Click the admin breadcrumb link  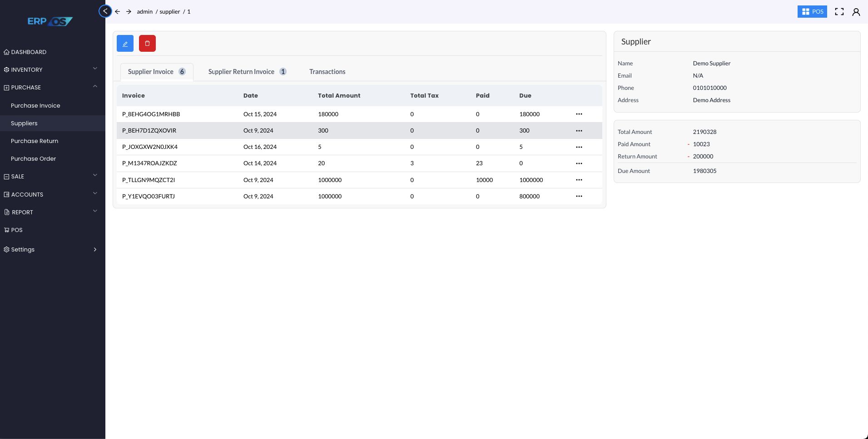click(x=144, y=12)
